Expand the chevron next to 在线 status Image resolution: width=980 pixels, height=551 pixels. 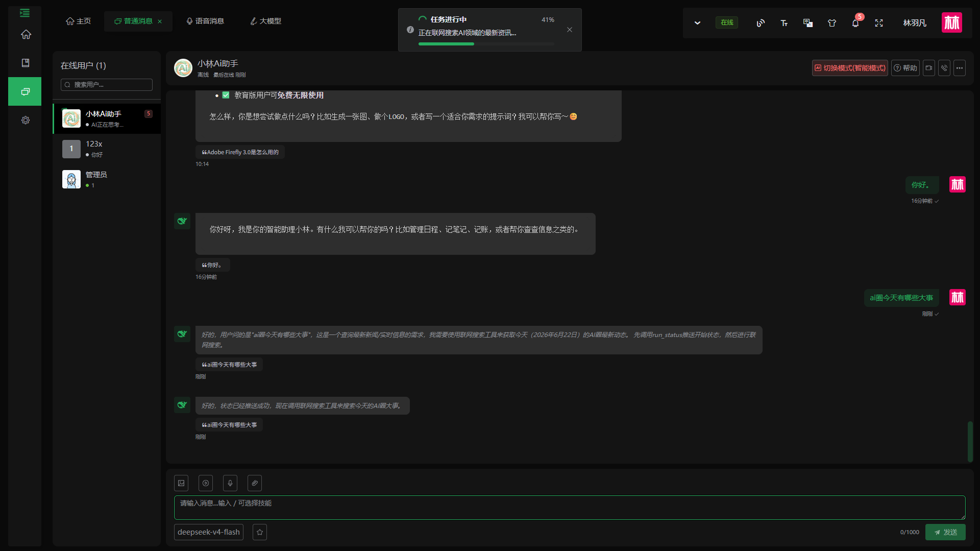[x=697, y=23]
